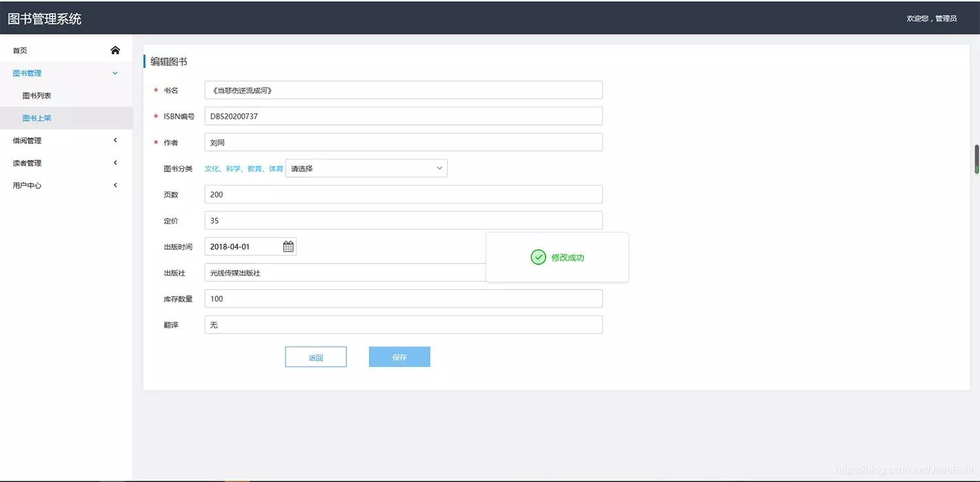Click the 库存数量 field label
980x482 pixels.
[178, 299]
